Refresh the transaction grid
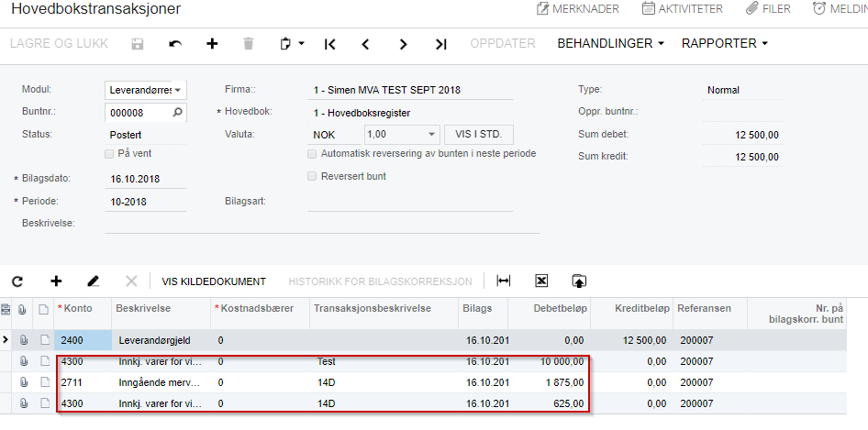Screen dimensions: 868x430 (17, 281)
